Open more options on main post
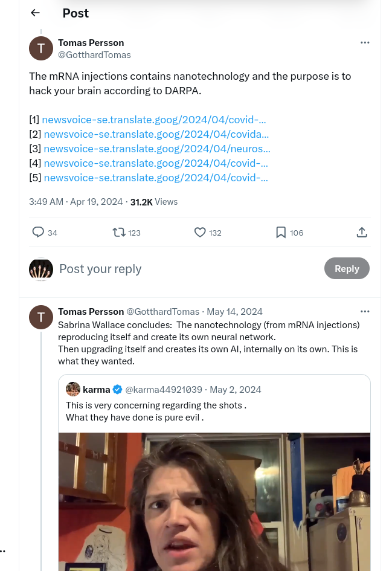The height and width of the screenshot is (571, 392). [365, 42]
